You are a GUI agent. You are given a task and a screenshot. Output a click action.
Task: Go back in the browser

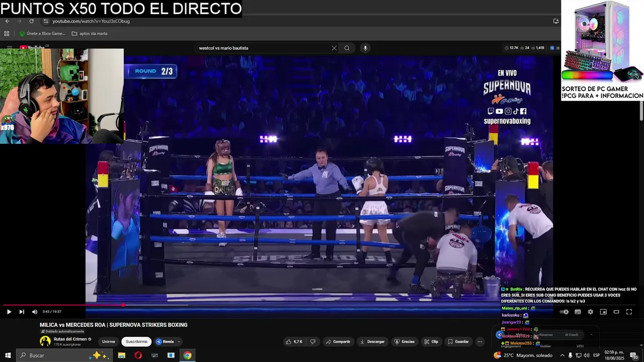pyautogui.click(x=7, y=21)
